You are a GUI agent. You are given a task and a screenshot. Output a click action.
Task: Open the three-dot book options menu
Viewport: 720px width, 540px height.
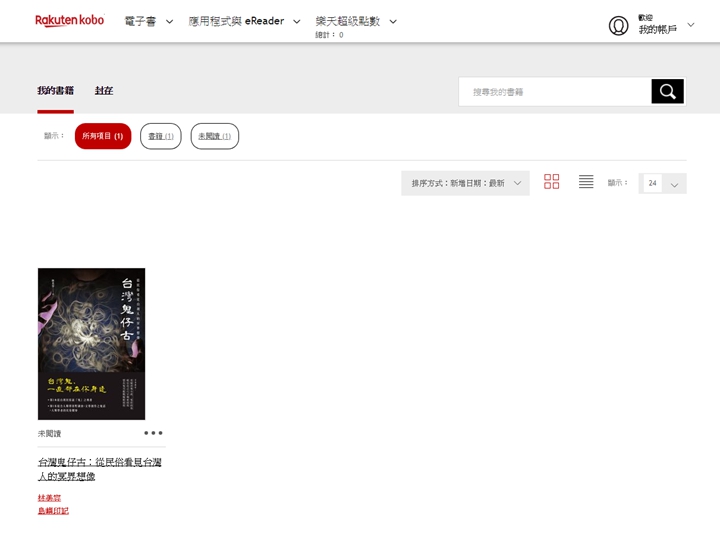tap(153, 433)
